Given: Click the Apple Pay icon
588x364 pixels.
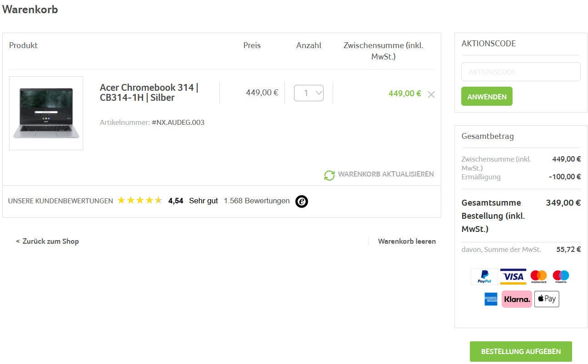Looking at the screenshot, I should [546, 299].
